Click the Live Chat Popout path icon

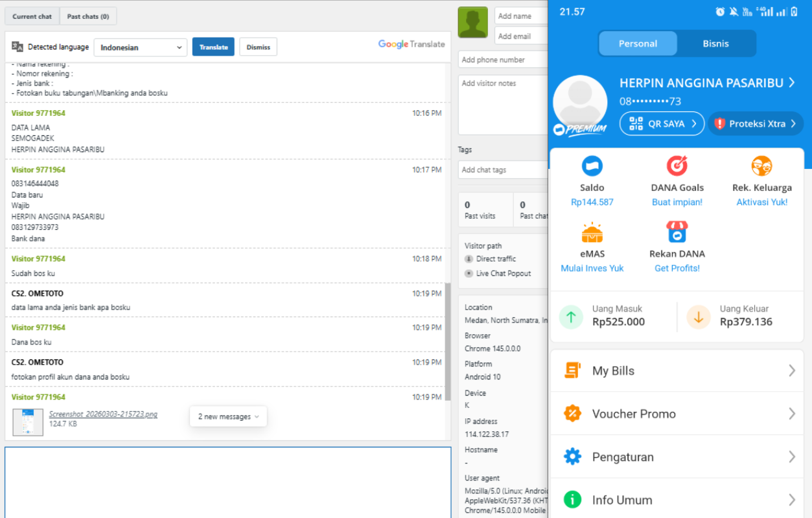(x=469, y=274)
